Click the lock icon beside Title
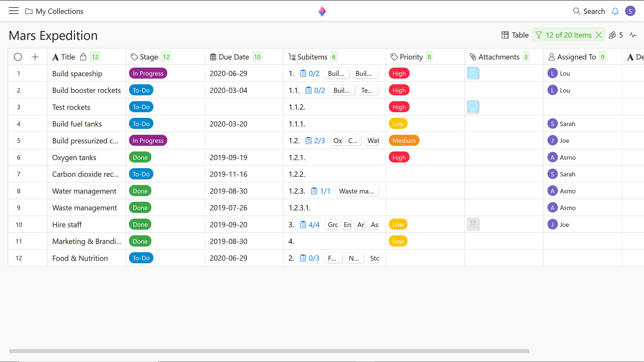This screenshot has width=644, height=362. tap(83, 57)
